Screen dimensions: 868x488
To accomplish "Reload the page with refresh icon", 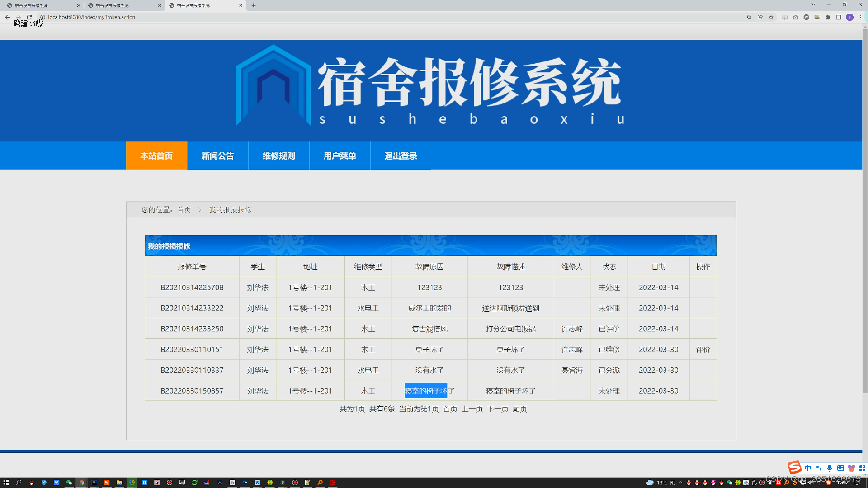I will click(29, 17).
